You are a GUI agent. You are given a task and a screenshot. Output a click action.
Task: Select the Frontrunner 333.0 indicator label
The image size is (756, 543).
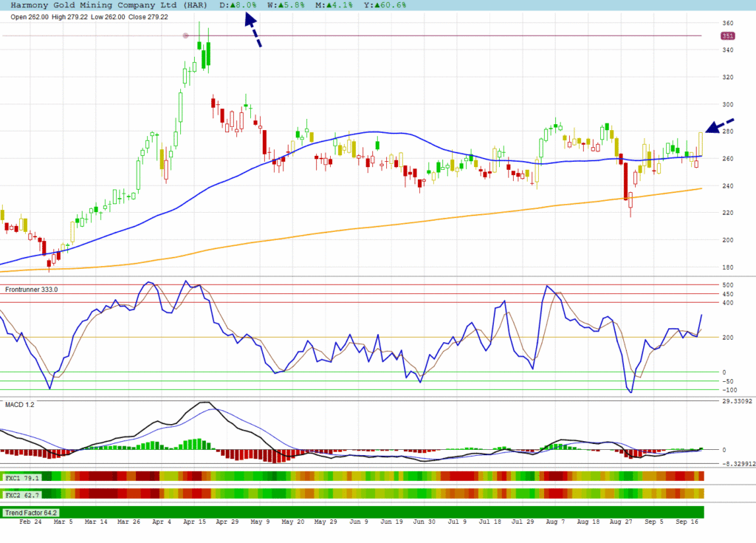tap(31, 290)
